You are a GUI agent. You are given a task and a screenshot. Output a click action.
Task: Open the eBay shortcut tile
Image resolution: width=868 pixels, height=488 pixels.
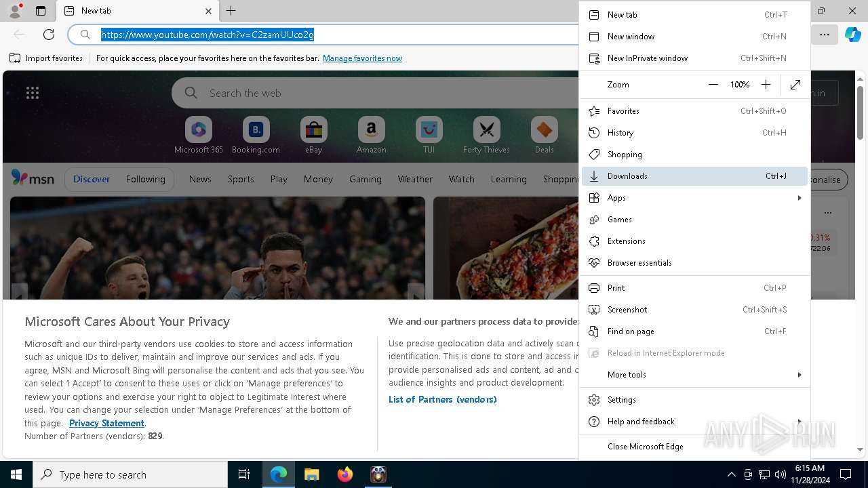314,136
